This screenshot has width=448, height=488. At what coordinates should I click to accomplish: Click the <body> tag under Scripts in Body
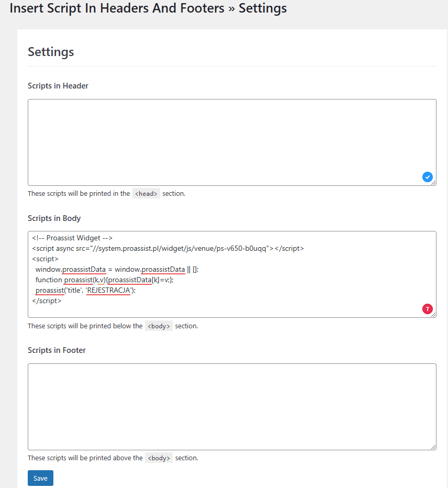(x=159, y=326)
